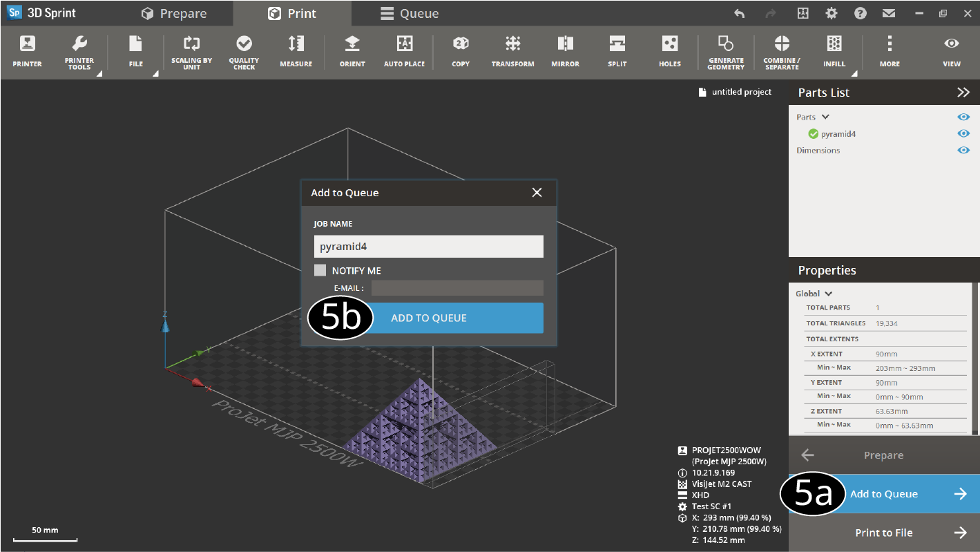Click the Job Name input field
Screen dimensions: 980x552
point(428,247)
